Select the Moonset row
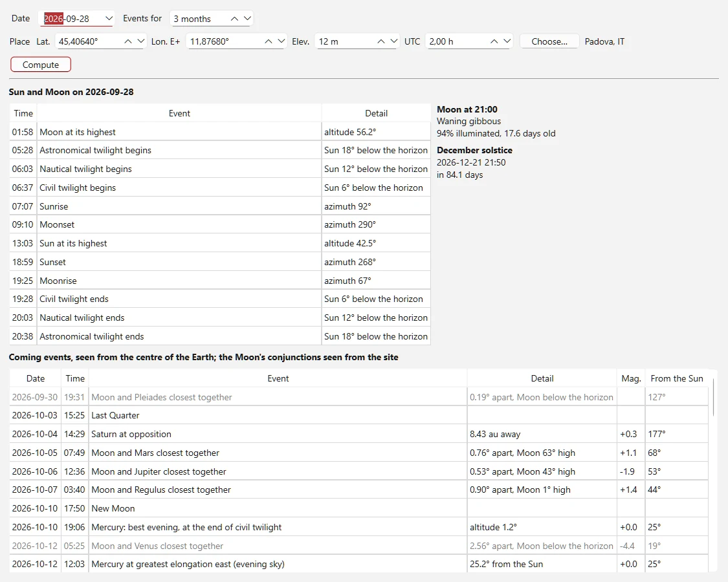The width and height of the screenshot is (728, 582). coord(220,224)
